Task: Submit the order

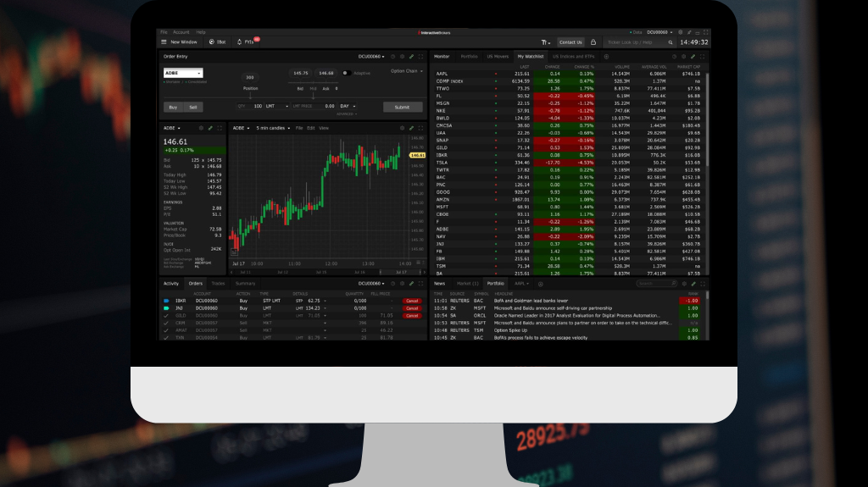Action: pyautogui.click(x=403, y=108)
